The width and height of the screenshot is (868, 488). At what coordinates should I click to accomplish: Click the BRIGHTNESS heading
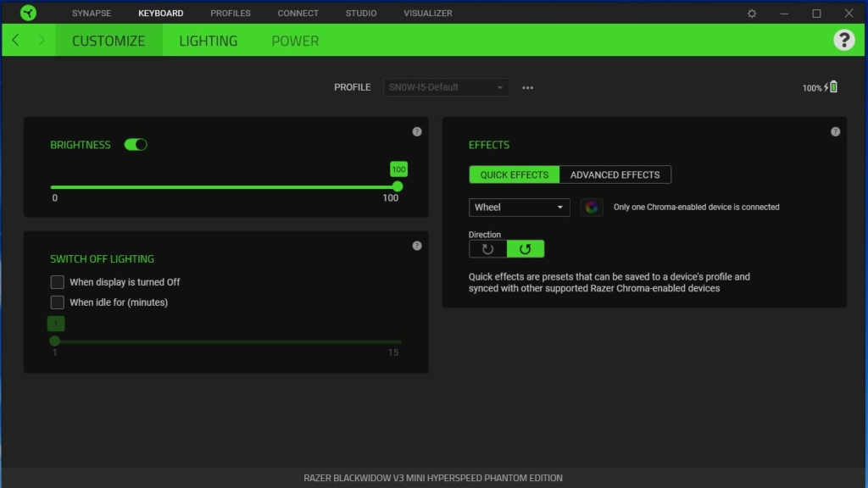(81, 145)
